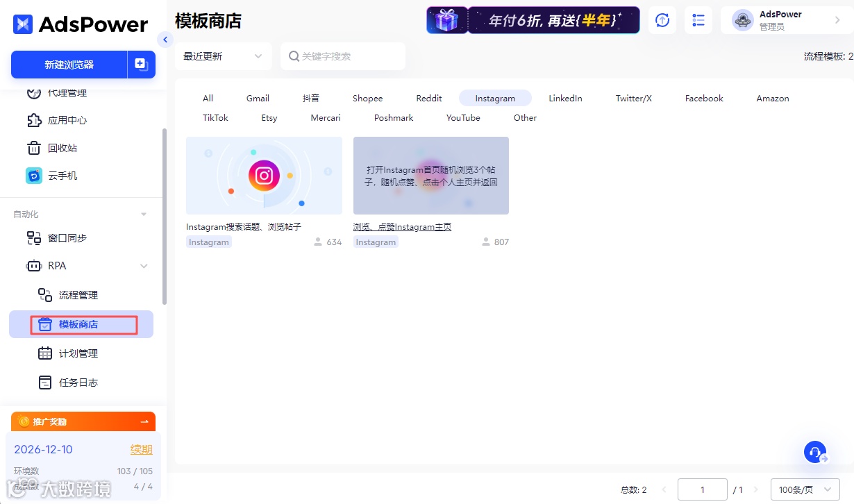Click the Instagram tag under first template
Image resolution: width=854 pixels, height=504 pixels.
209,242
